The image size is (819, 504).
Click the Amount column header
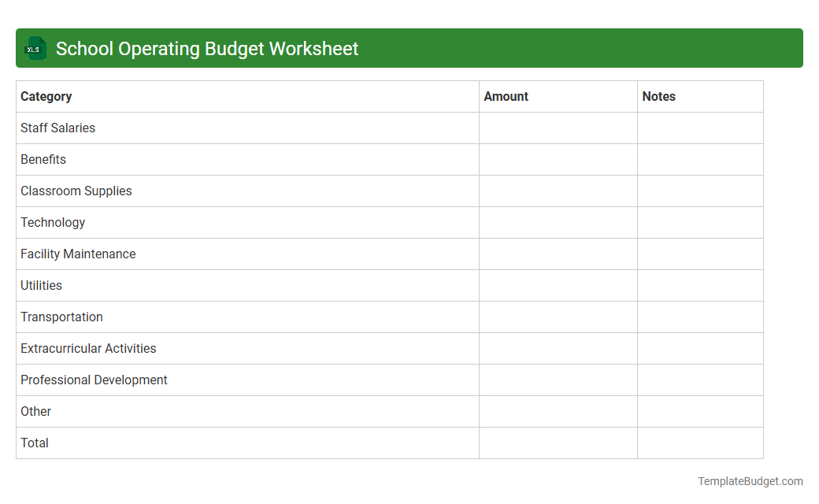(x=506, y=96)
